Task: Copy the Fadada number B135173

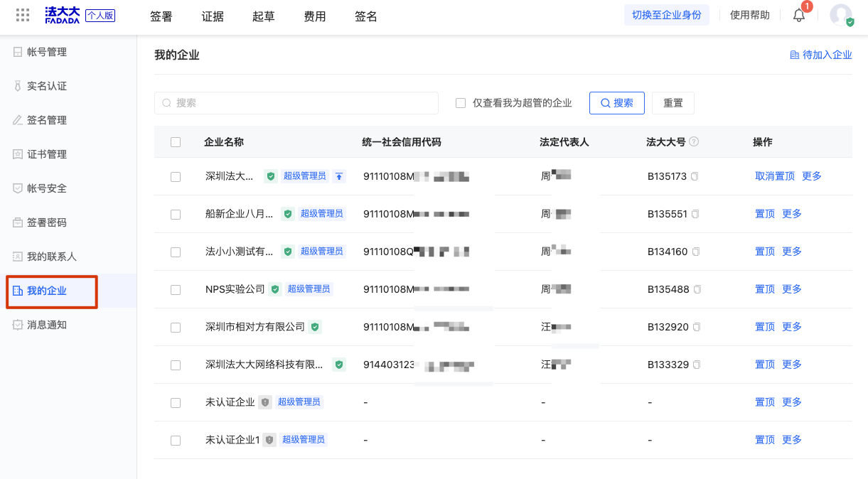Action: pos(695,176)
